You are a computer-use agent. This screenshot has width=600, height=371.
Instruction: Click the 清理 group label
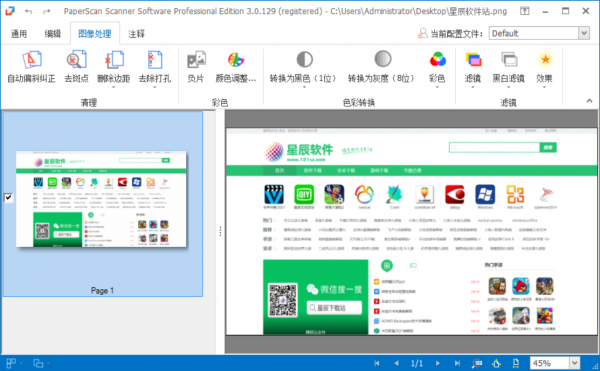coord(89,102)
